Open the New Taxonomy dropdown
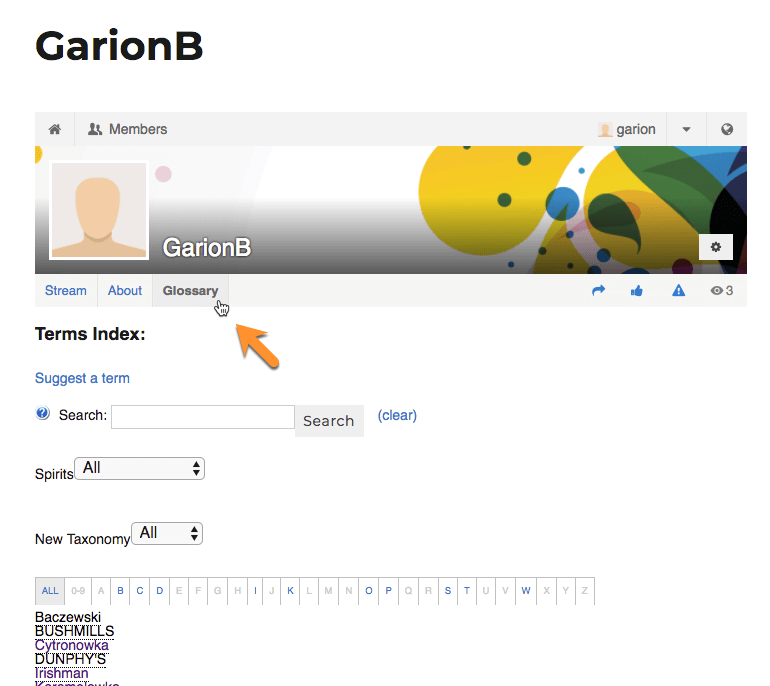 [x=167, y=534]
